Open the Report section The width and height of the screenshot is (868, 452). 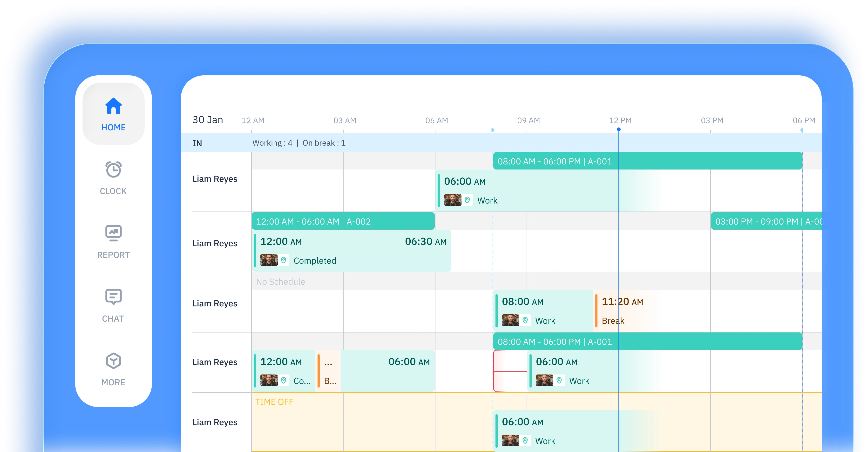point(113,233)
